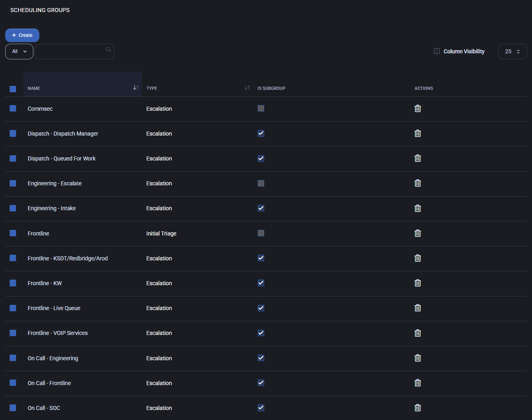The image size is (532, 420).
Task: Open the Frontline - Live Queue group
Action: (x=54, y=308)
